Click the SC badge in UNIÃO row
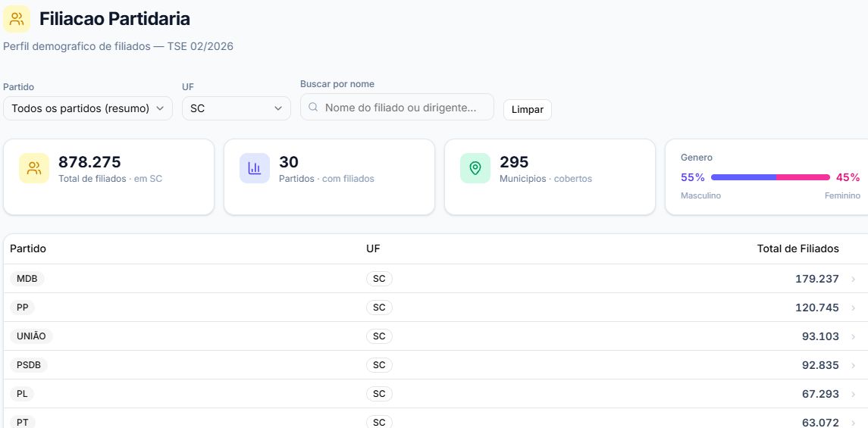Image resolution: width=868 pixels, height=428 pixels. click(x=379, y=336)
